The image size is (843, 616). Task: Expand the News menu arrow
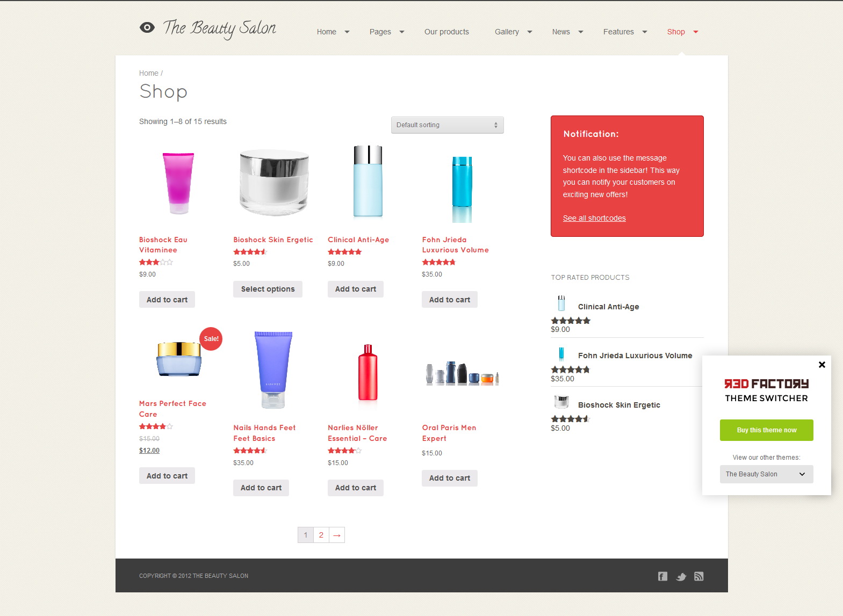(580, 32)
